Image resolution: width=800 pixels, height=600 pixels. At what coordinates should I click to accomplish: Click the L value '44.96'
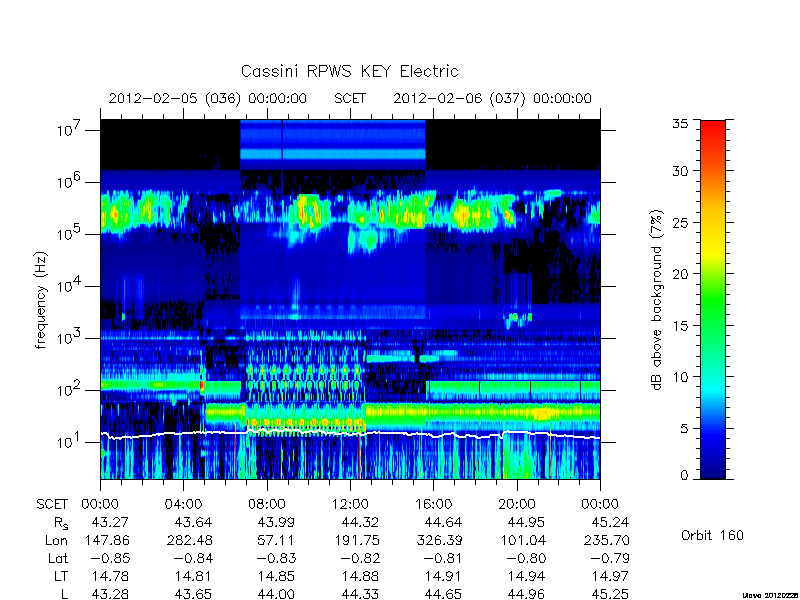coord(527,594)
